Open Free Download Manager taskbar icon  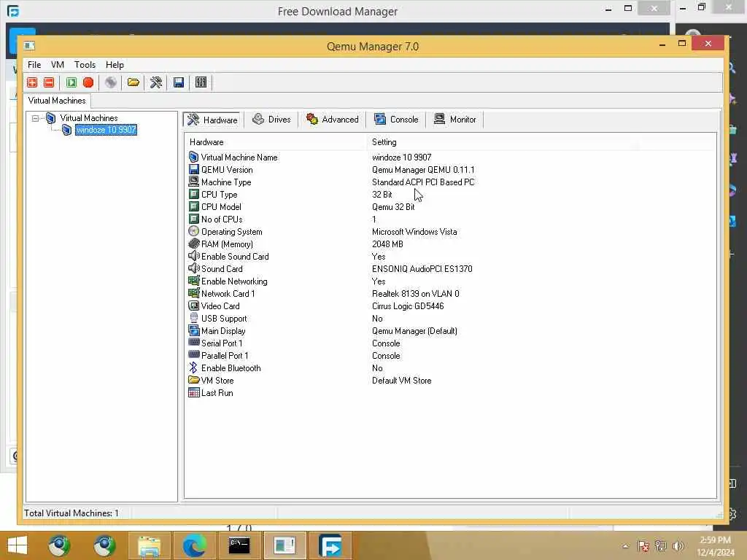pos(330,545)
